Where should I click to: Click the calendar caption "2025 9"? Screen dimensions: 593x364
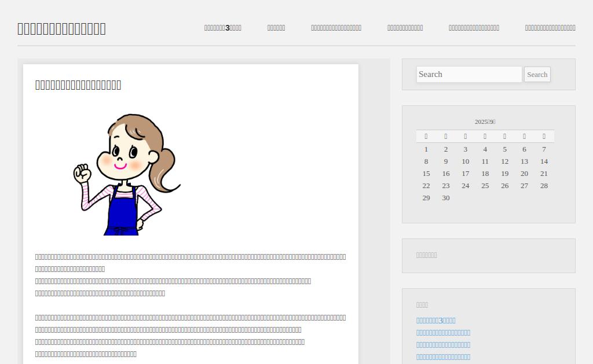[x=485, y=122]
